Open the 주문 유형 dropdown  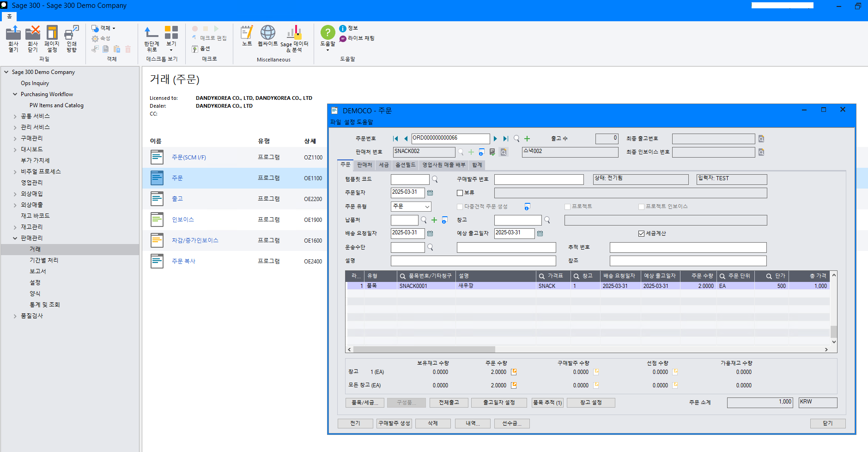pyautogui.click(x=427, y=207)
